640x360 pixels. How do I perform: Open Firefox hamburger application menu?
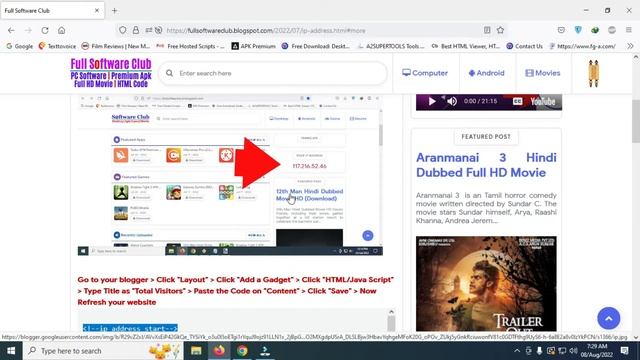629,30
